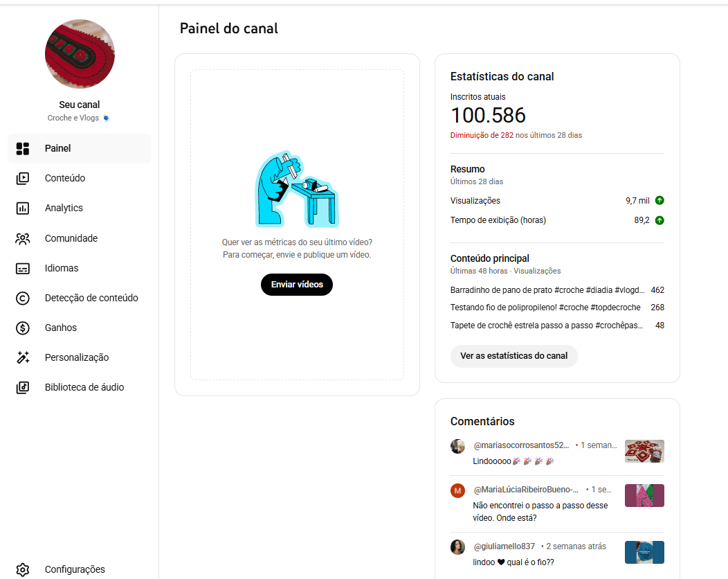Screen dimensions: 728x579
Task: Open Configurações gear icon
Action: click(23, 569)
